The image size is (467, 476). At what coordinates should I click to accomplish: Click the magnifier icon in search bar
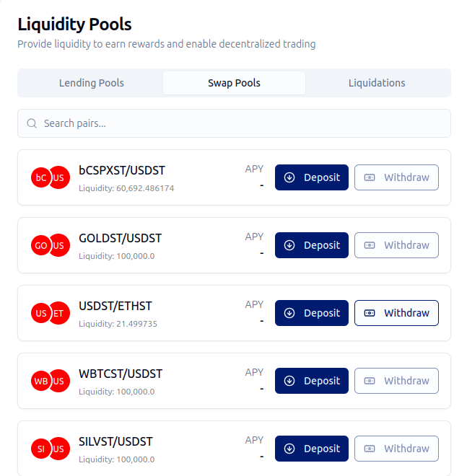32,123
